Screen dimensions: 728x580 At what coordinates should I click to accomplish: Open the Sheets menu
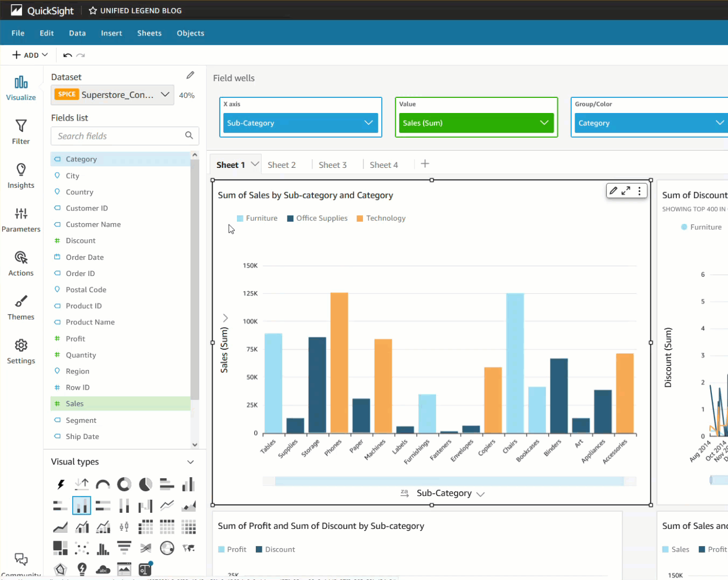149,33
